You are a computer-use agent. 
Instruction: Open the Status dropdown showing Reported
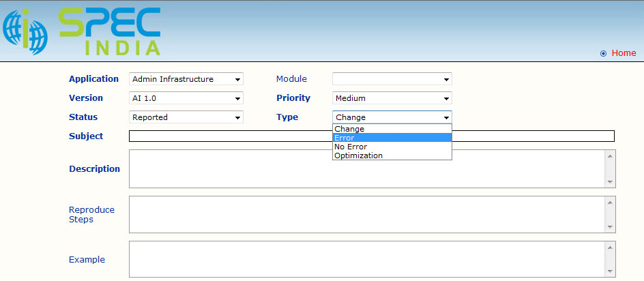coord(186,117)
